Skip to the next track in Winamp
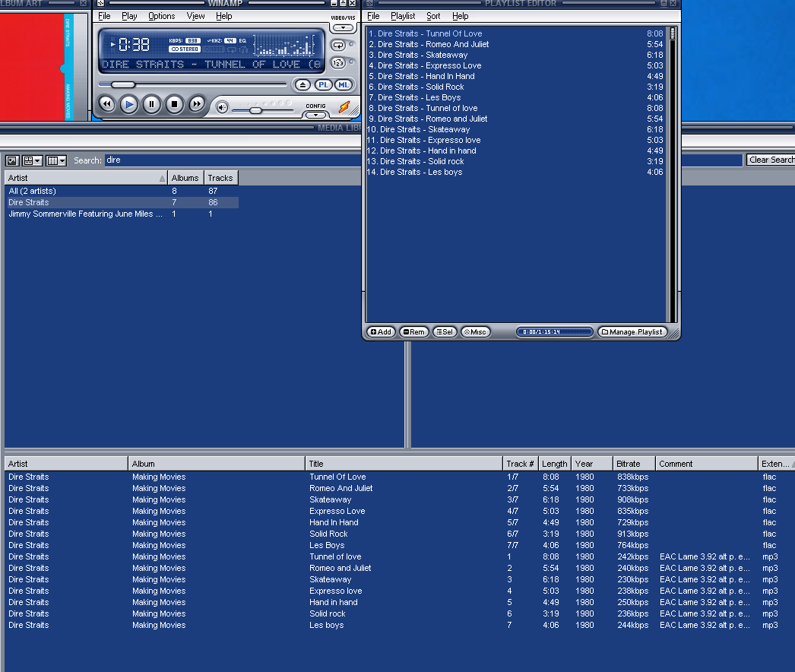795x672 pixels. 197,104
